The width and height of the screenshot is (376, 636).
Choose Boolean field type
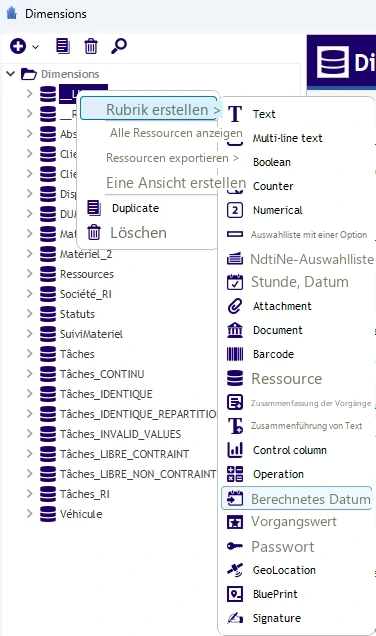[x=272, y=162]
